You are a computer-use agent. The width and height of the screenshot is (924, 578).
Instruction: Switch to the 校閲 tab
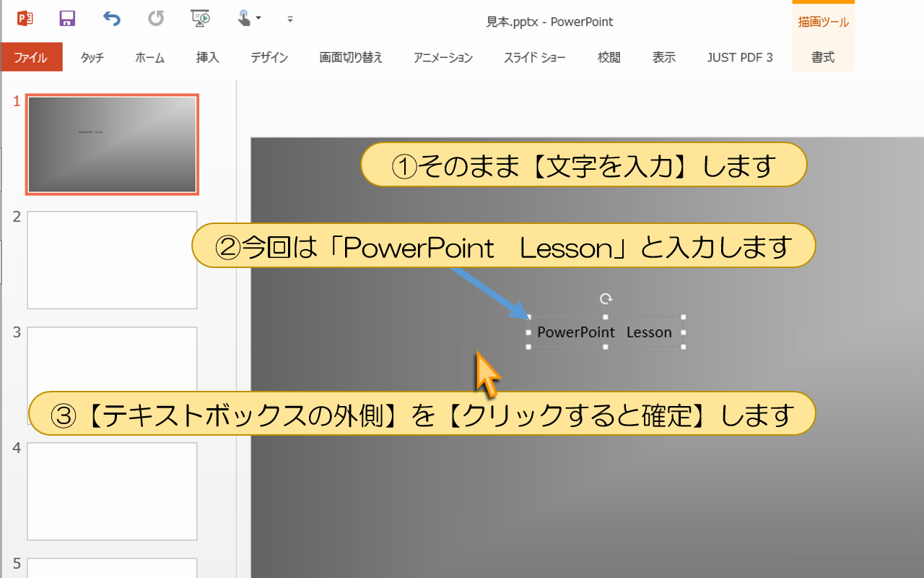pos(609,58)
